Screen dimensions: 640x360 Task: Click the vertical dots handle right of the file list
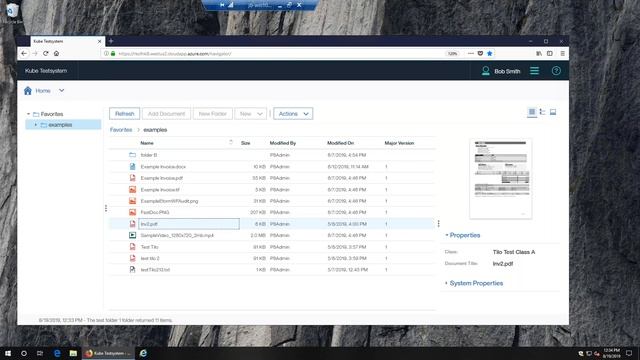(x=438, y=224)
